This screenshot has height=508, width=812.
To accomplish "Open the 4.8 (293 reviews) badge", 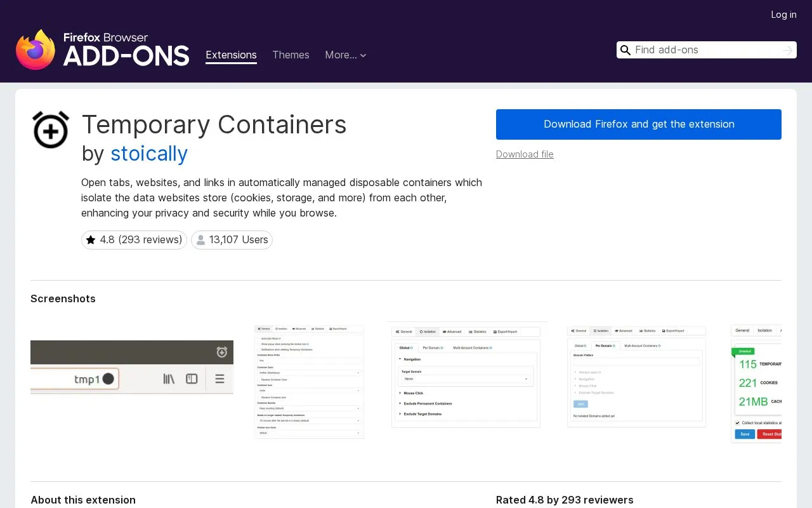I will coord(134,240).
